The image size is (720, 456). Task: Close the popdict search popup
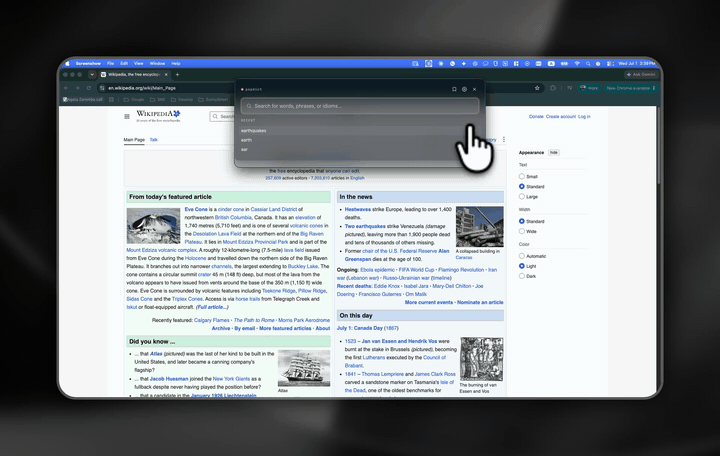474,89
